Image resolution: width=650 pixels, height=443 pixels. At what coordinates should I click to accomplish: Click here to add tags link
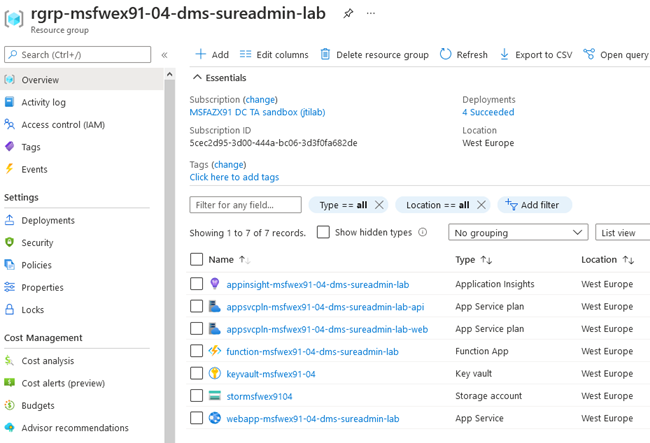[234, 177]
